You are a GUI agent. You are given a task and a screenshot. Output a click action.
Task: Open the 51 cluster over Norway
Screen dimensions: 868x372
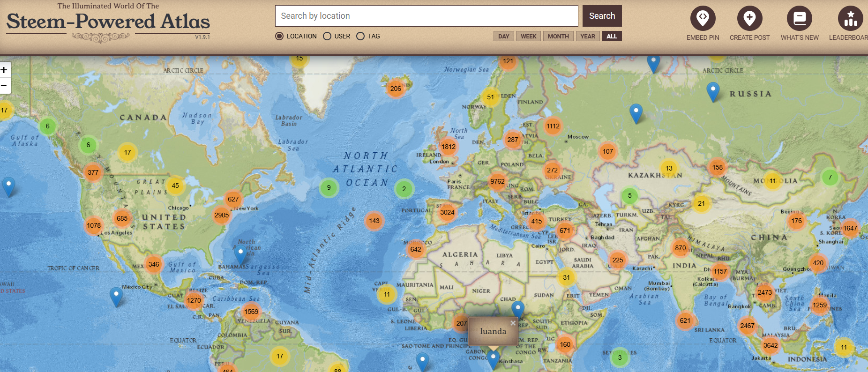[491, 97]
